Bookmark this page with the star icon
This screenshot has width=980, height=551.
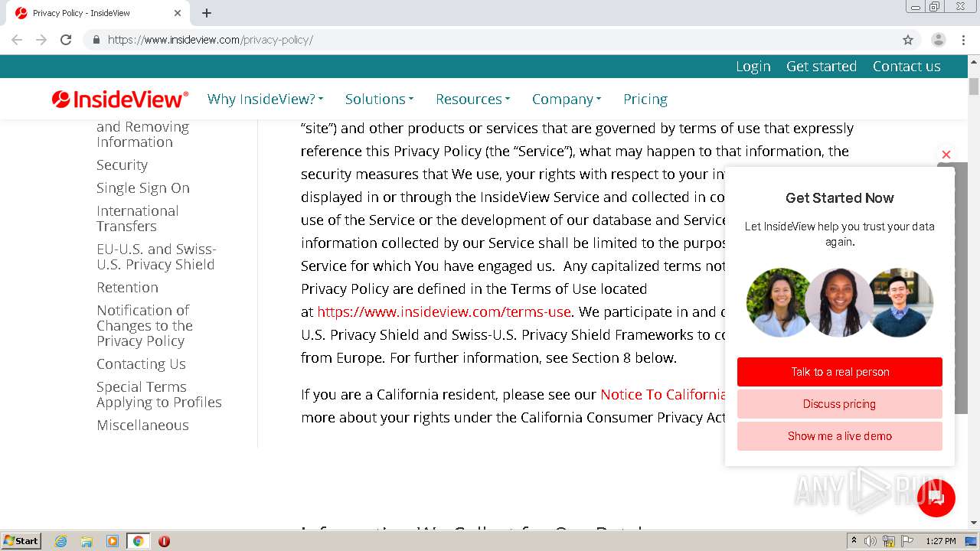pos(908,40)
